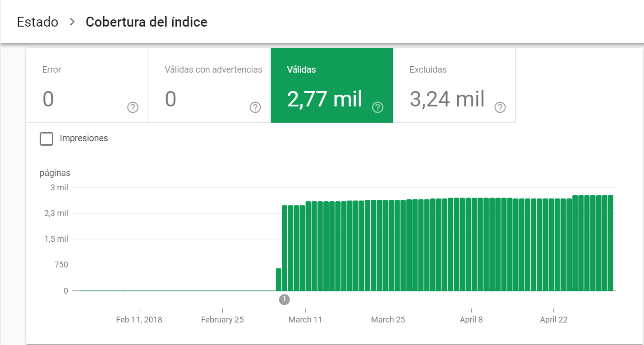Screen dimensions: 644x345
Task: Go back to Estado via breadcrumb
Action: pyautogui.click(x=37, y=22)
